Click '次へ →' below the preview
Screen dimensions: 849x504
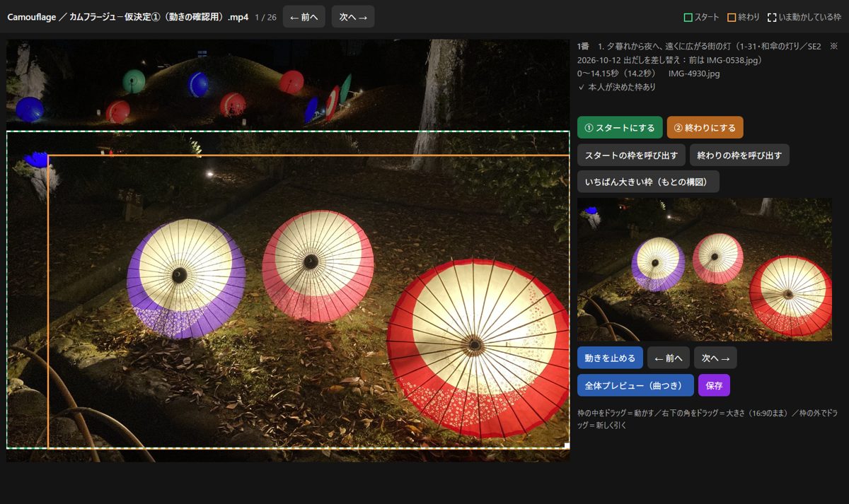tap(715, 358)
